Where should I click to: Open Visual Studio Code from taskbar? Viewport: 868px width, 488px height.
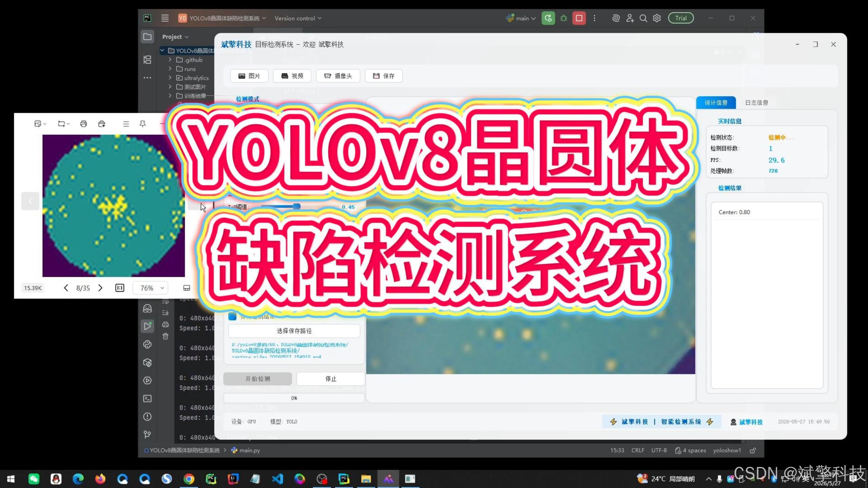coord(277,479)
